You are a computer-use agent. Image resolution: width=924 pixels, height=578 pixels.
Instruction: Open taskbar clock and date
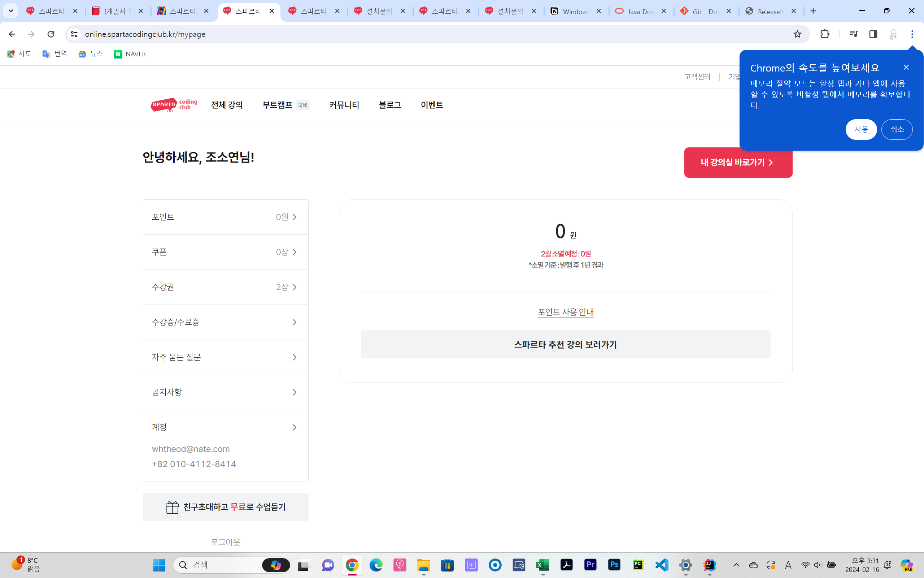pyautogui.click(x=862, y=565)
